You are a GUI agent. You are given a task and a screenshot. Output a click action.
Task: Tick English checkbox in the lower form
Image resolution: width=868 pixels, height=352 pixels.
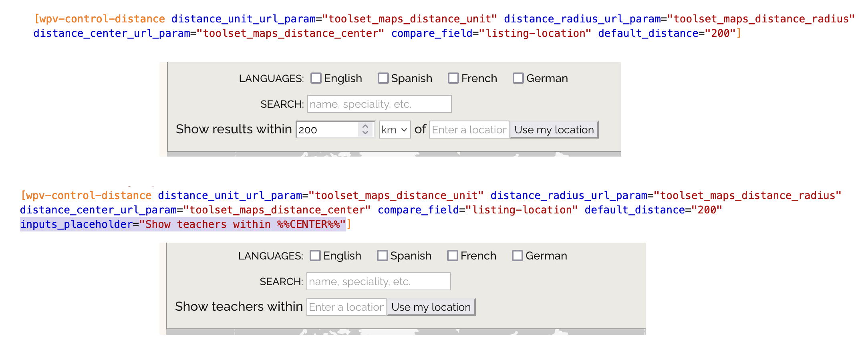315,255
